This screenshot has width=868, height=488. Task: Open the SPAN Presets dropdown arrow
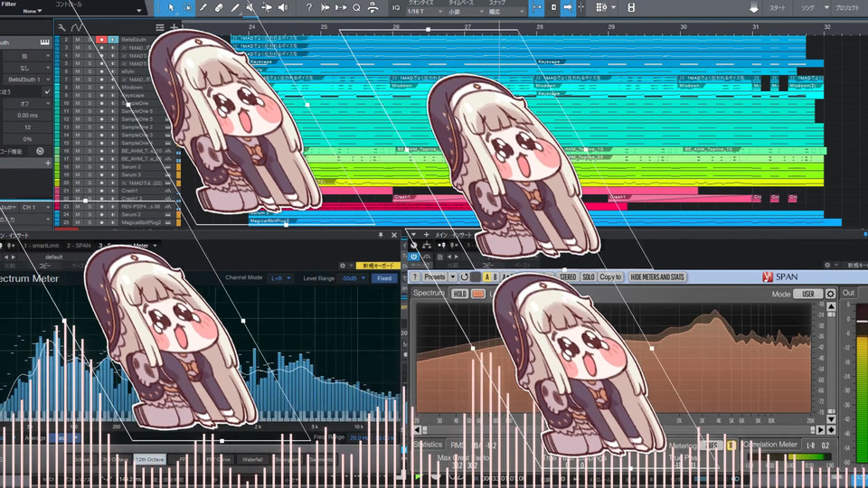(x=453, y=277)
